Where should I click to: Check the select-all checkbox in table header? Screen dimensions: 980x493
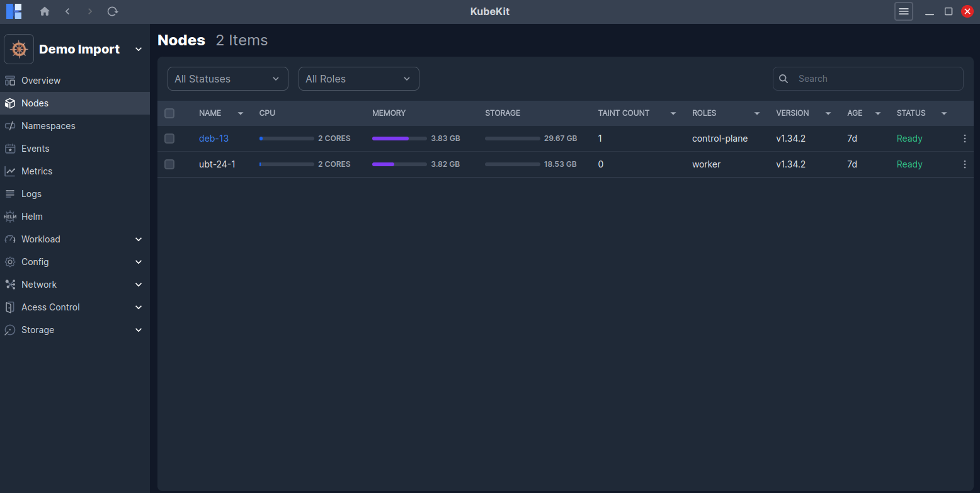coord(169,113)
